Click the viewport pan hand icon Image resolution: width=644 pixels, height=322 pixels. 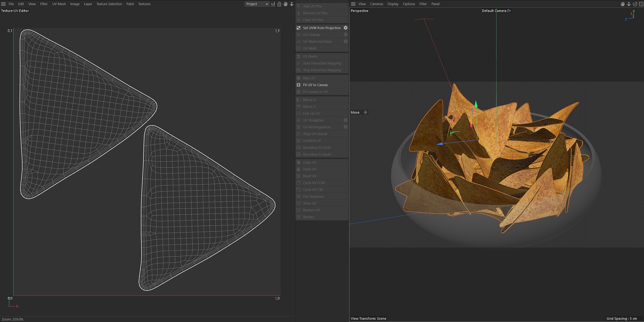click(623, 4)
